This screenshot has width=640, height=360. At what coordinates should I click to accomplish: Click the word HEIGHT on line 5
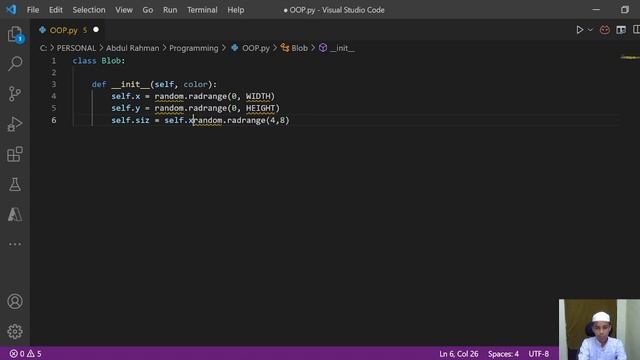(x=260, y=108)
